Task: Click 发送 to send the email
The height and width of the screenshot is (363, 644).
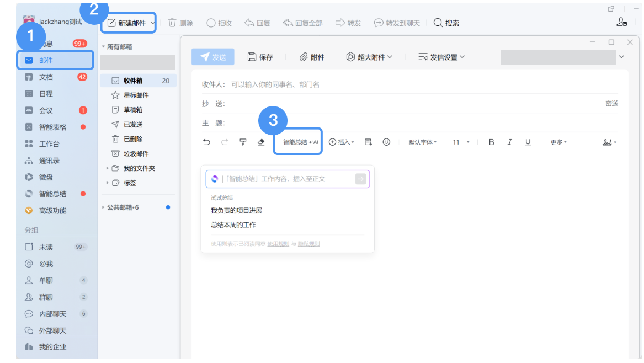Action: (213, 56)
